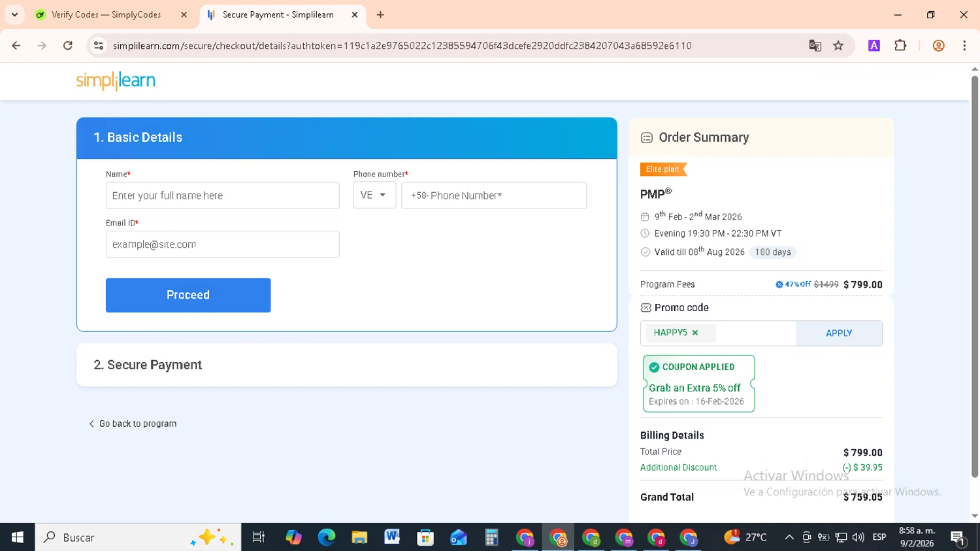
Task: Reload the current page
Action: pos(68,46)
